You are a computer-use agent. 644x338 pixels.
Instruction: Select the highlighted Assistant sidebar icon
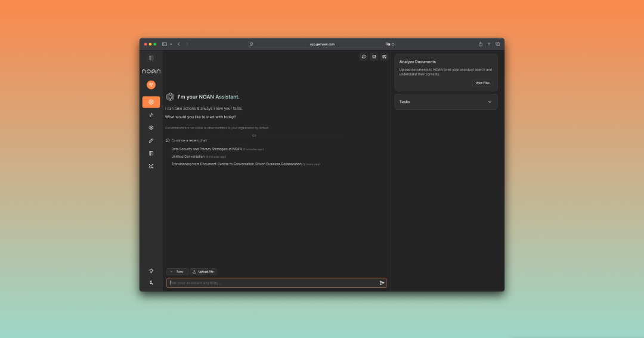coord(151,102)
